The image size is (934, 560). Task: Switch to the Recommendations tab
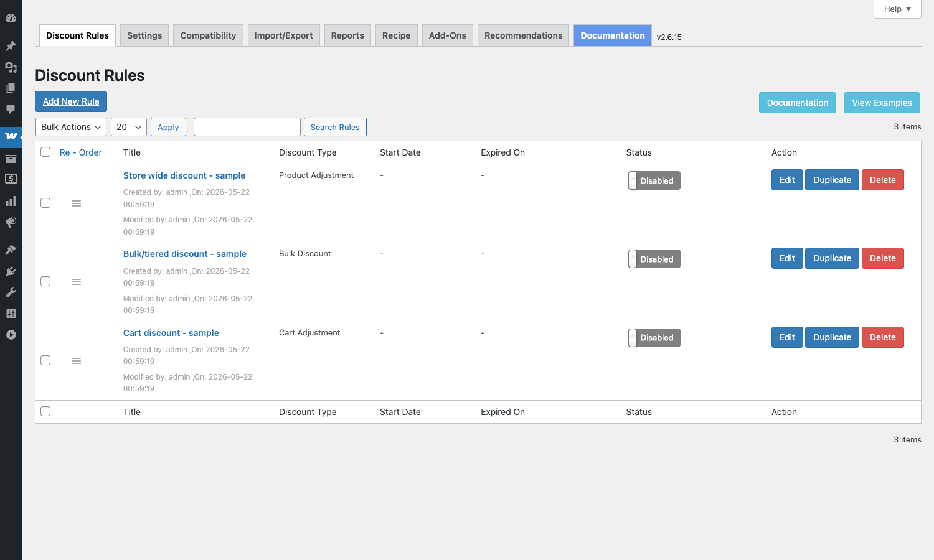point(523,35)
